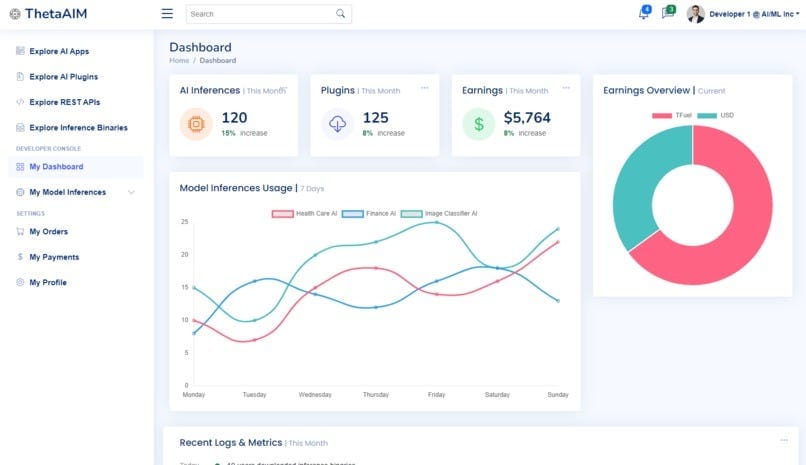Click the ThetaAIM logo icon
The height and width of the screenshot is (465, 806).
pyautogui.click(x=15, y=14)
